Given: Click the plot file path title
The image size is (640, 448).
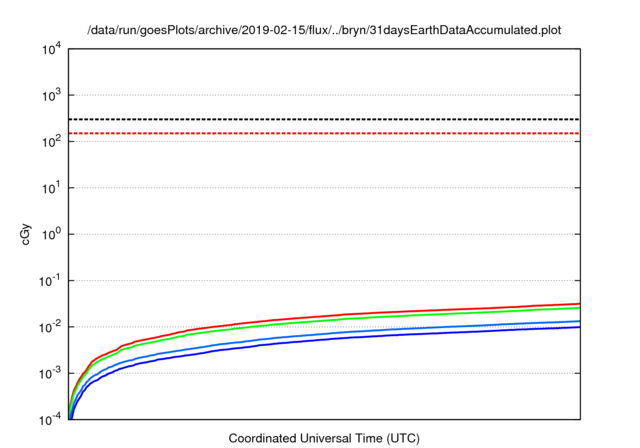Looking at the screenshot, I should [x=324, y=30].
